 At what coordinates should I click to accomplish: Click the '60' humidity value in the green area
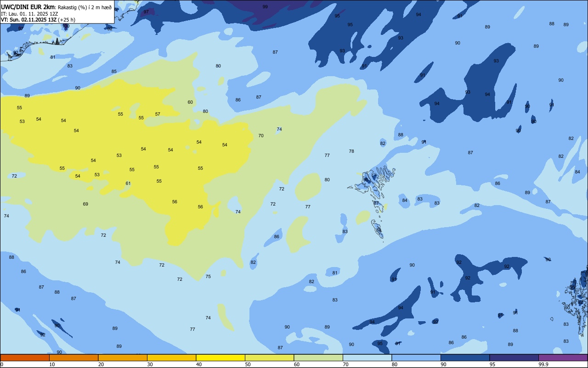[190, 102]
